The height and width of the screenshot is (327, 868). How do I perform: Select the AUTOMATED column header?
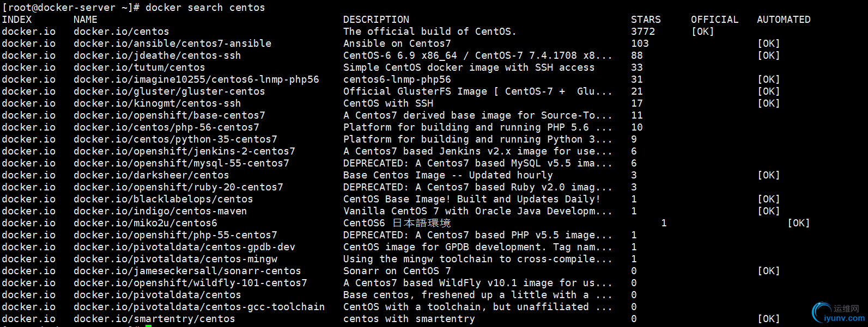pyautogui.click(x=784, y=20)
